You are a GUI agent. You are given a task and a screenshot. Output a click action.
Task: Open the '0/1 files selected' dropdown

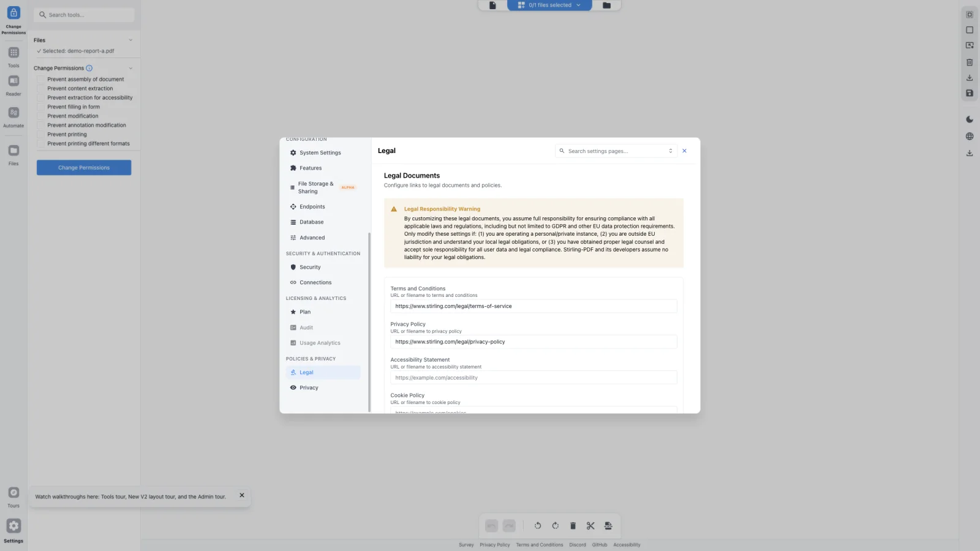click(549, 6)
